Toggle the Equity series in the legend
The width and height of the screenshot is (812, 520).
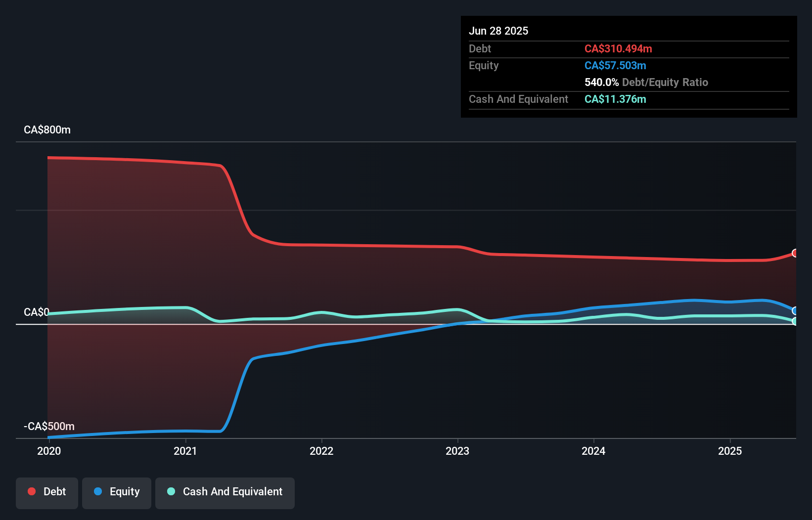117,493
